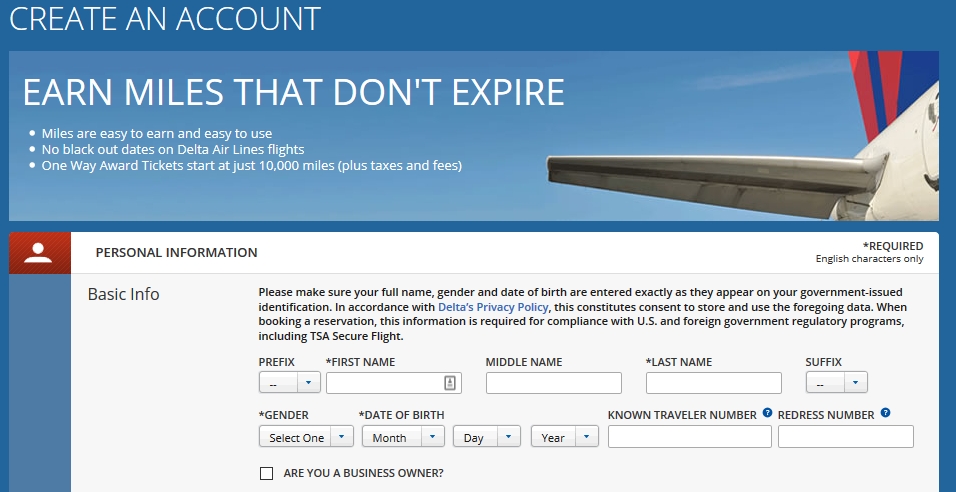Open the Day dropdown for date of birth

click(487, 437)
